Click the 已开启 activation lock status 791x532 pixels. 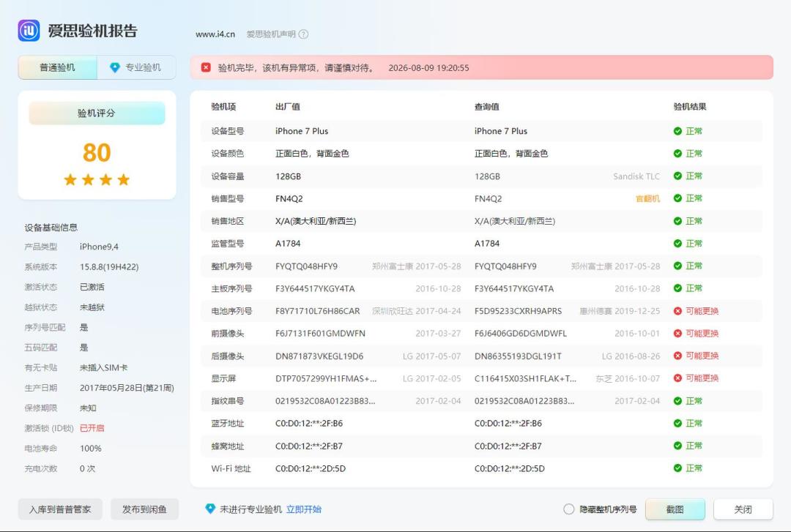pyautogui.click(x=92, y=428)
